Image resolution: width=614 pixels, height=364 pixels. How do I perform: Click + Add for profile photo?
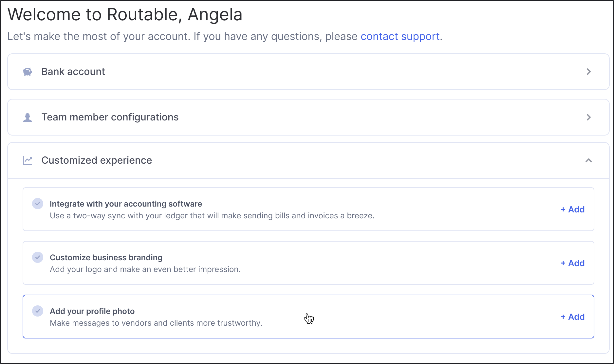[573, 317]
